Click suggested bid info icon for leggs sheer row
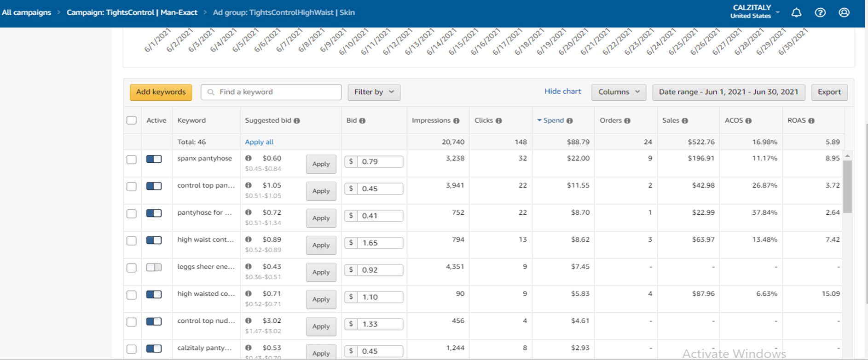868x360 pixels. point(249,267)
